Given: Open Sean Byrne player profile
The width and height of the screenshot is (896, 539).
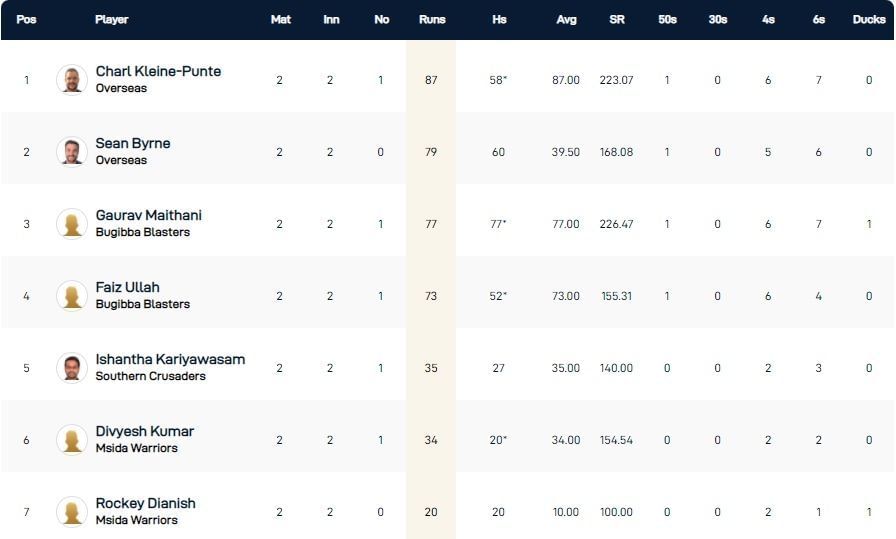Looking at the screenshot, I should click(133, 144).
